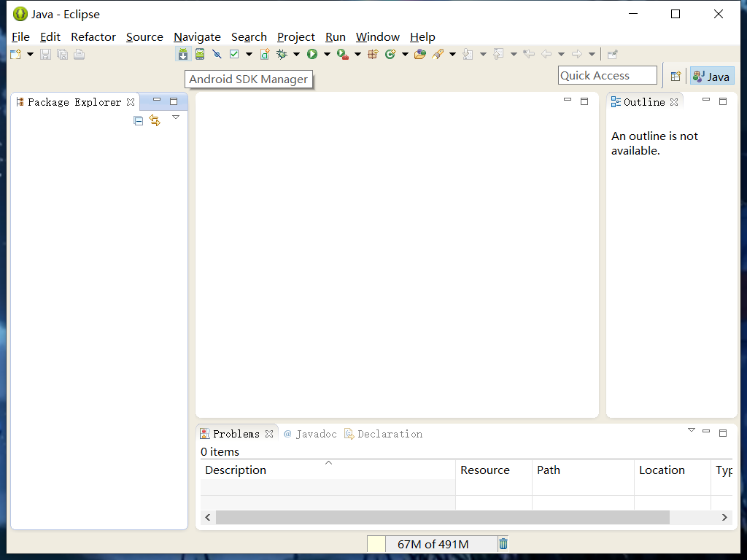The width and height of the screenshot is (747, 560).
Task: Click the External Tools run icon
Action: [343, 54]
